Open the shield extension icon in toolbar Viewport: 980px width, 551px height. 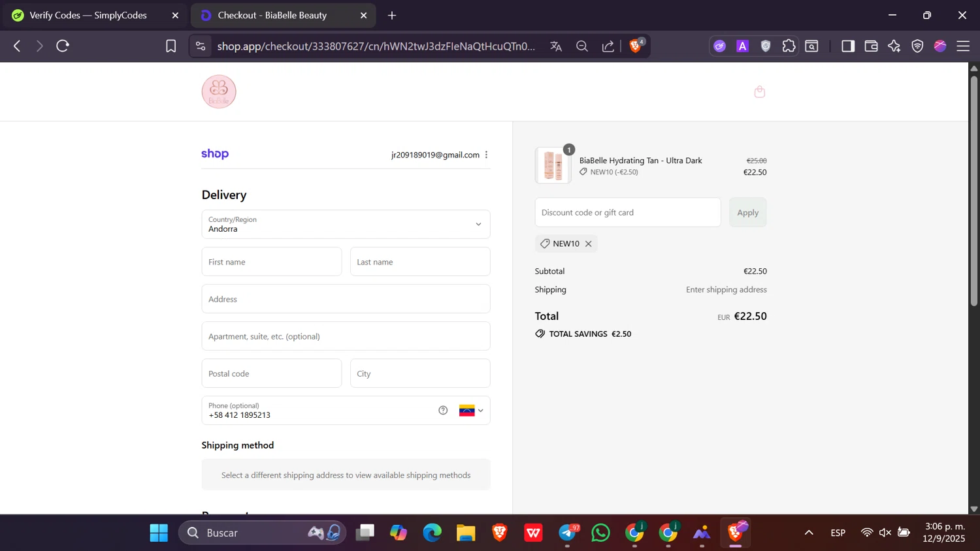pyautogui.click(x=766, y=46)
